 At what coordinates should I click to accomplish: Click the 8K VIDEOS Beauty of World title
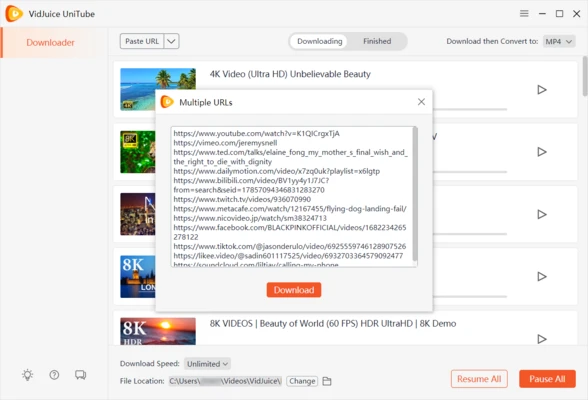click(333, 323)
